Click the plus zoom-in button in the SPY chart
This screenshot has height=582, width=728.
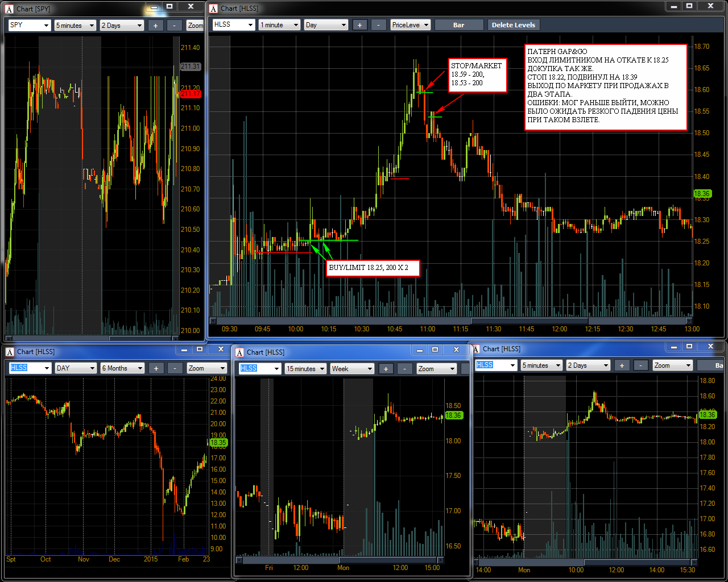pyautogui.click(x=155, y=25)
